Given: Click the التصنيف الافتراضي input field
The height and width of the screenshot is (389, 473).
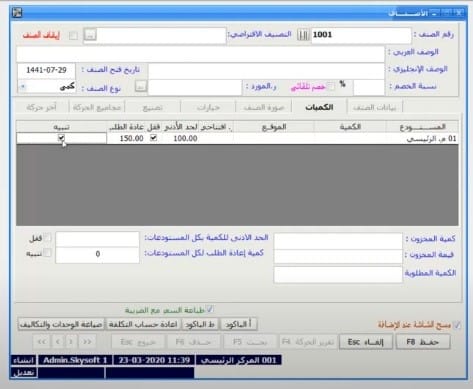Looking at the screenshot, I should point(161,35).
